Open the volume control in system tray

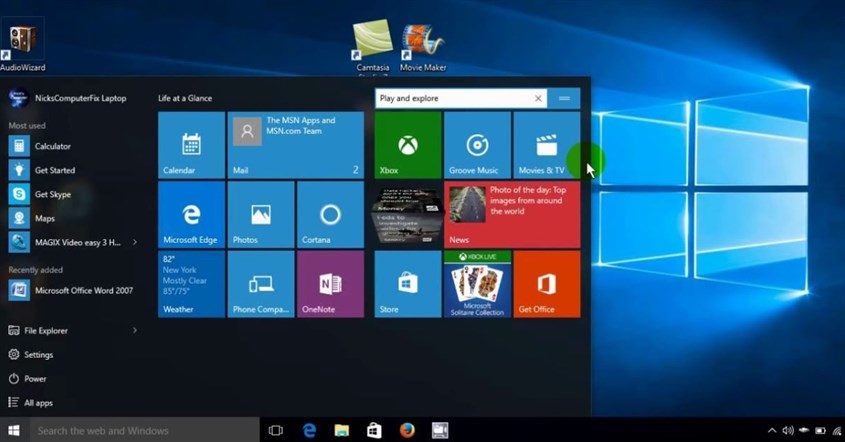click(788, 430)
